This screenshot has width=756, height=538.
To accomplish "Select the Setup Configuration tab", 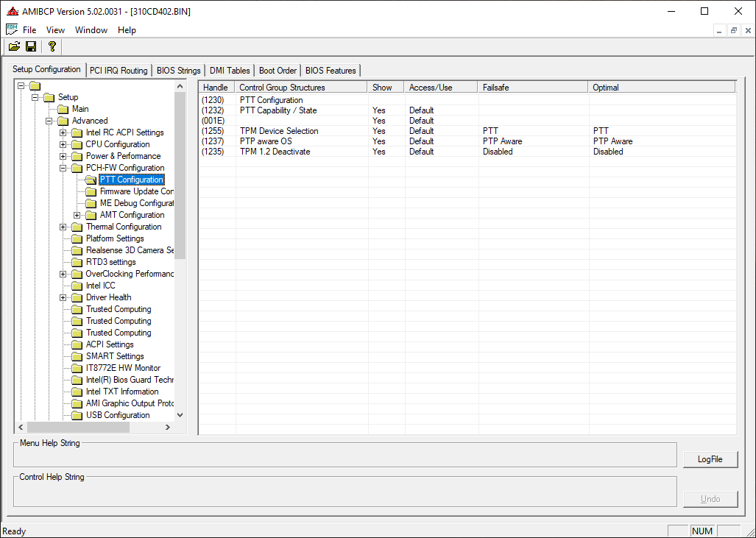I will (46, 69).
